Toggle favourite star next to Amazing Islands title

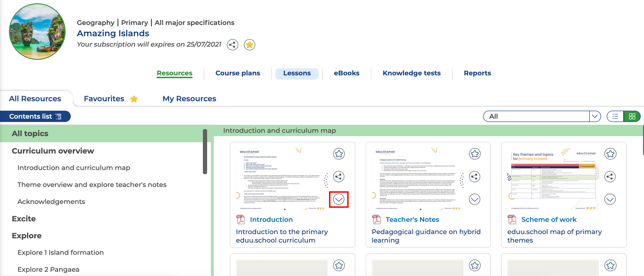tap(249, 45)
